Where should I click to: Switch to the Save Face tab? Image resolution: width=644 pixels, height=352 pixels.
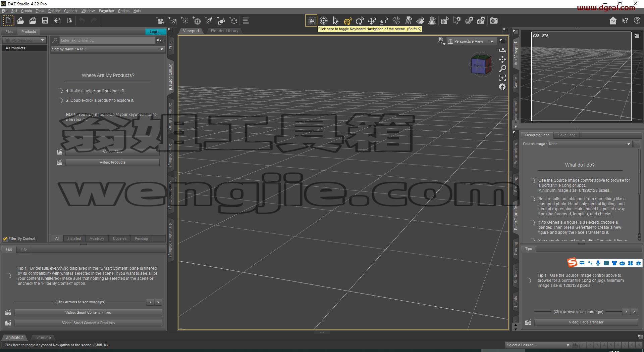(567, 135)
